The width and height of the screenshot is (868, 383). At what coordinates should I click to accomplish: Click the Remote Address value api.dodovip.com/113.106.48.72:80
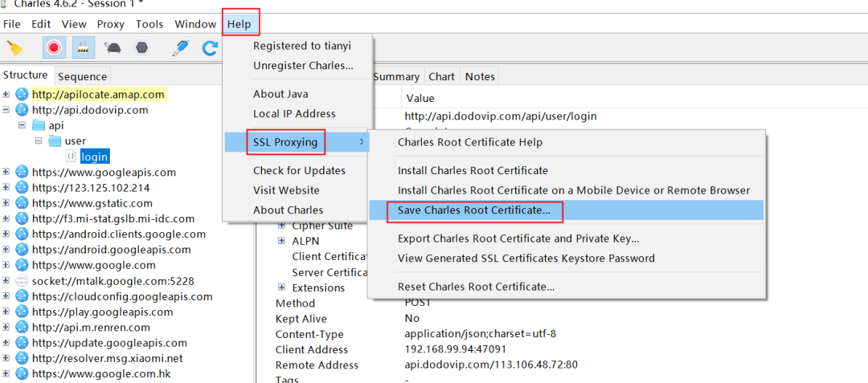coord(492,365)
